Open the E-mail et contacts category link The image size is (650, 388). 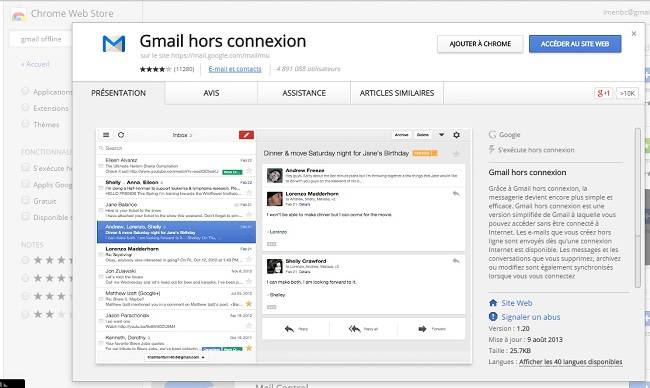click(x=235, y=69)
